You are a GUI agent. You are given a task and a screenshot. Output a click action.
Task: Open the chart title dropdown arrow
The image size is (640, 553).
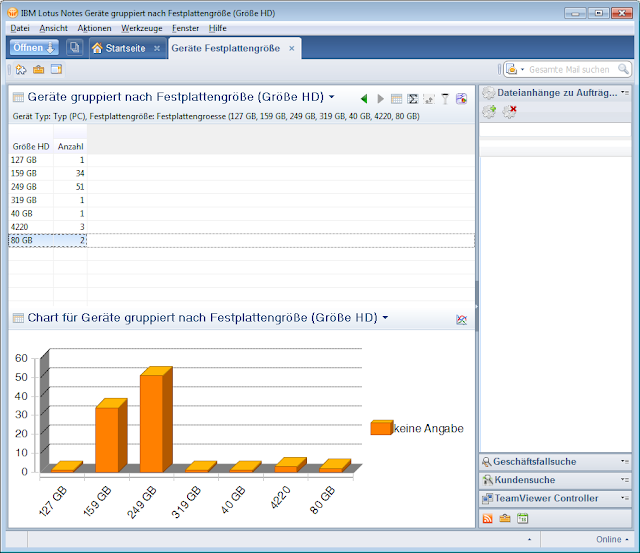(385, 317)
